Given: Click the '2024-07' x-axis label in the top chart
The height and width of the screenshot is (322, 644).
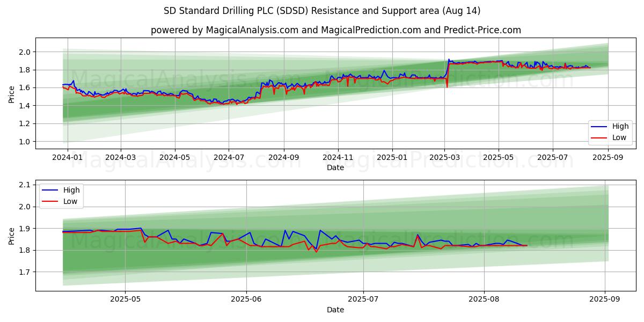Looking at the screenshot, I should (x=229, y=158).
